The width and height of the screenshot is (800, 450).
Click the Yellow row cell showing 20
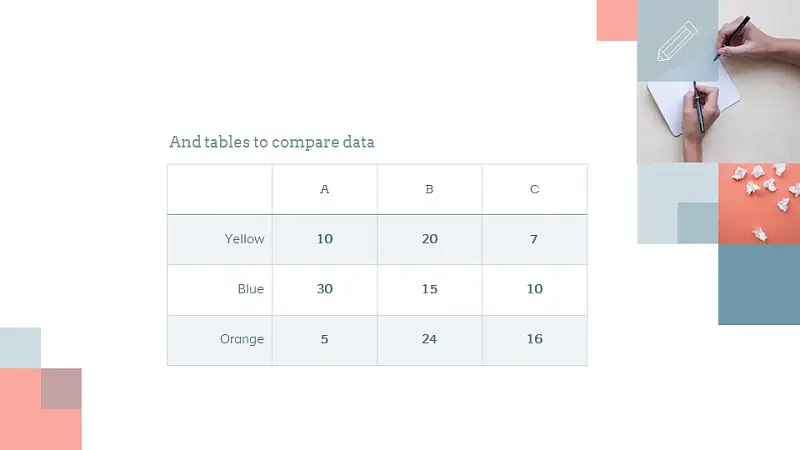(x=430, y=239)
